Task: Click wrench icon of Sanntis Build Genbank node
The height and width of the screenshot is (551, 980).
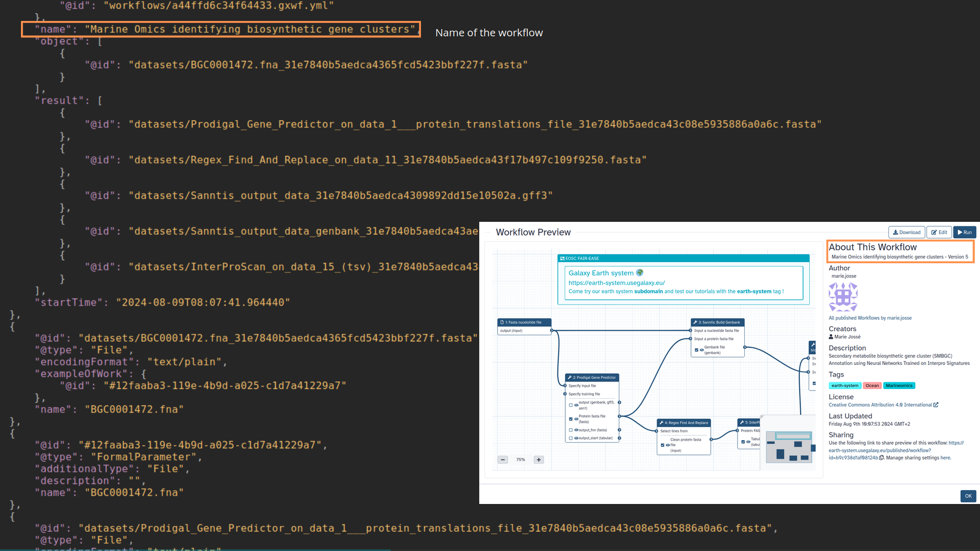Action: coord(695,323)
